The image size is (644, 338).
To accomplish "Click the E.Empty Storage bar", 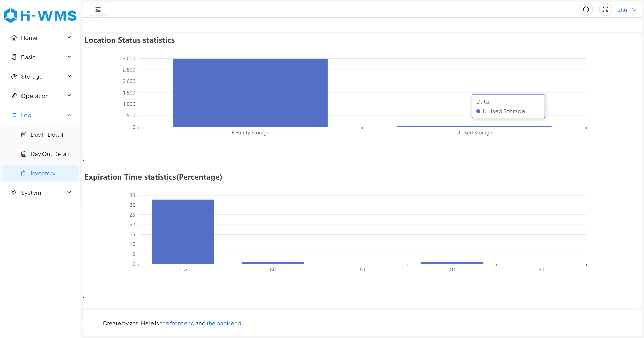I will [x=250, y=93].
